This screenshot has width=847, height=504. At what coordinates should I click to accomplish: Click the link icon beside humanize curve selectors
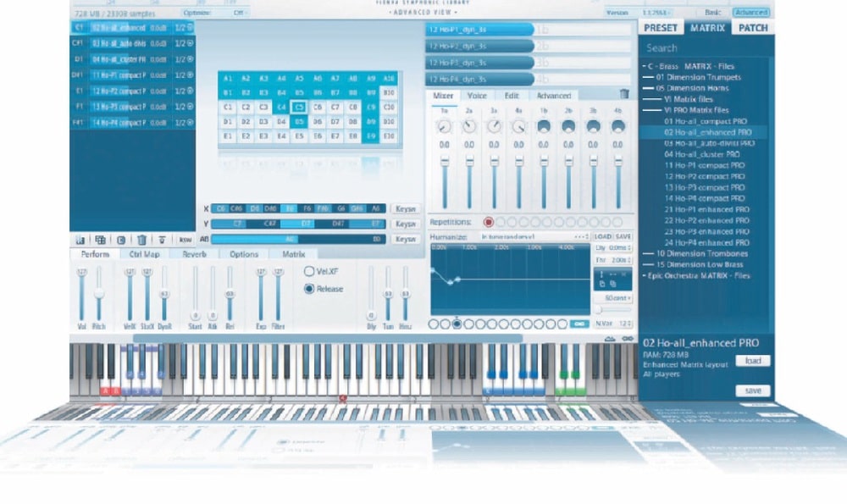579,324
